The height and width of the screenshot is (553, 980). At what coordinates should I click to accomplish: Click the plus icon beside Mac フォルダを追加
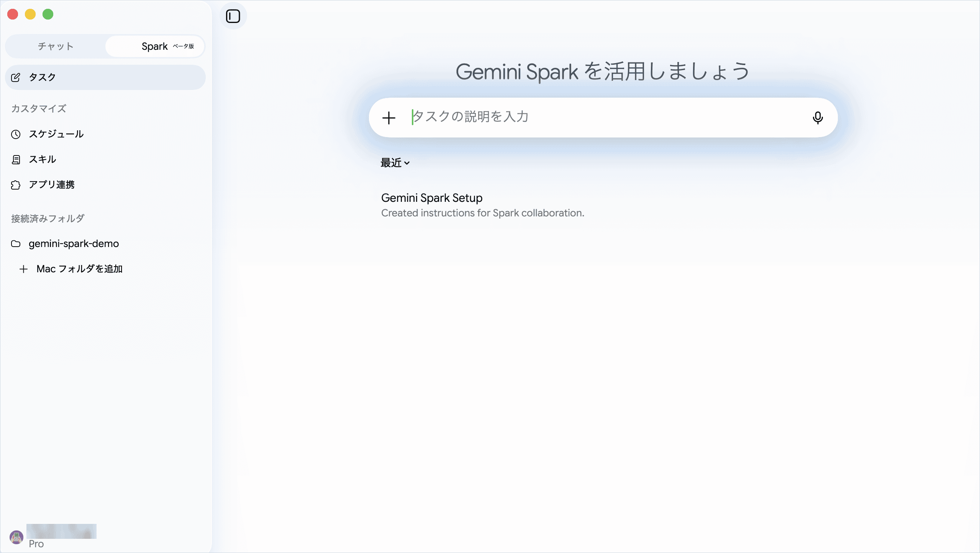23,269
